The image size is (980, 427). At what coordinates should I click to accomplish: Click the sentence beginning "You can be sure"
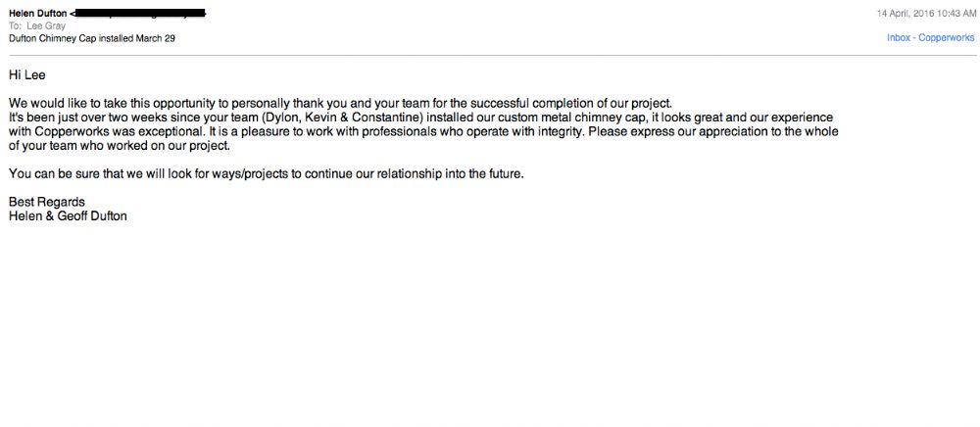point(273,174)
